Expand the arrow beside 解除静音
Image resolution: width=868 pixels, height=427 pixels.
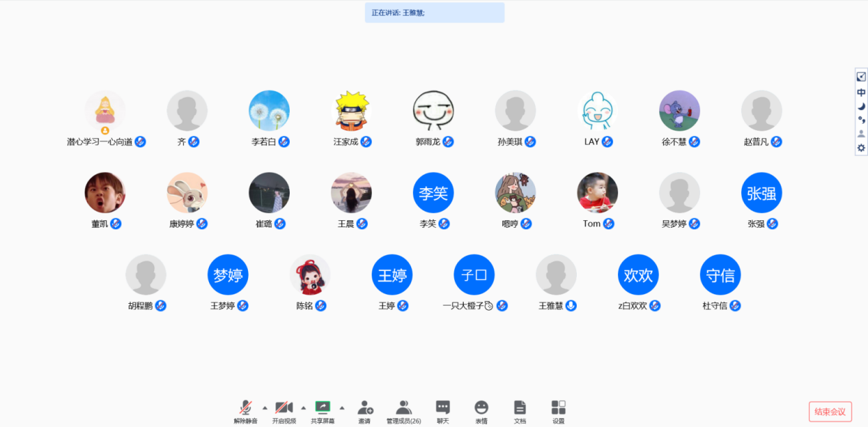[265, 408]
